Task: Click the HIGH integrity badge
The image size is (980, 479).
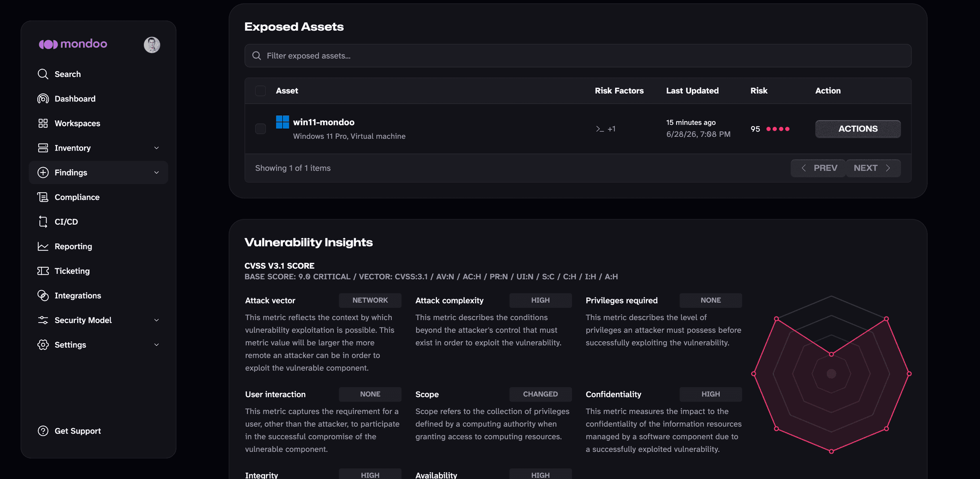Action: [x=370, y=474]
